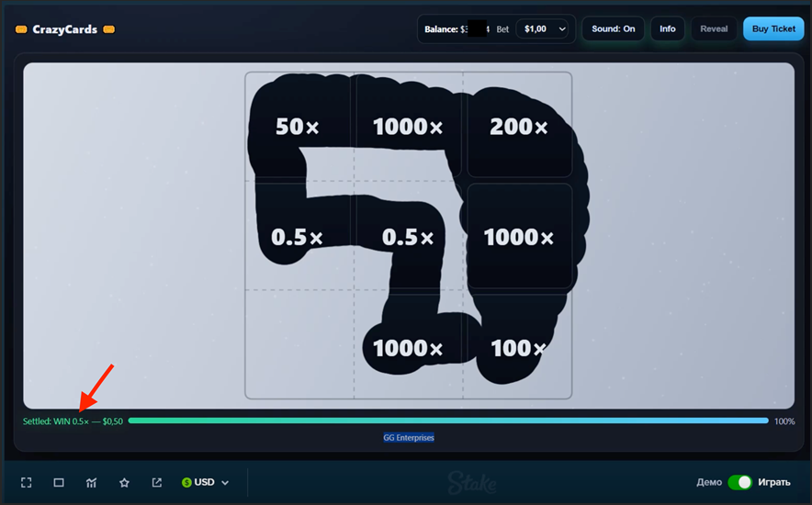Open the game in a pop-out window
812x505 pixels.
pyautogui.click(x=157, y=482)
